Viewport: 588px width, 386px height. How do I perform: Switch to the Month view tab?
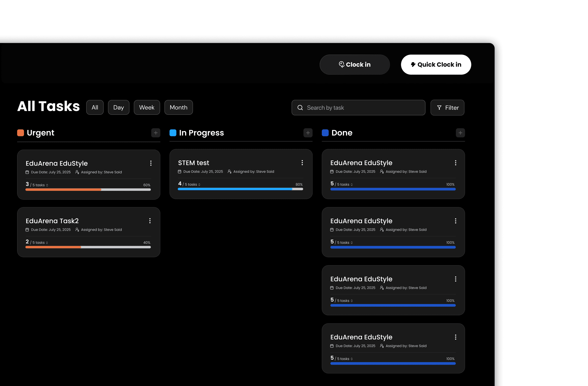(x=178, y=108)
